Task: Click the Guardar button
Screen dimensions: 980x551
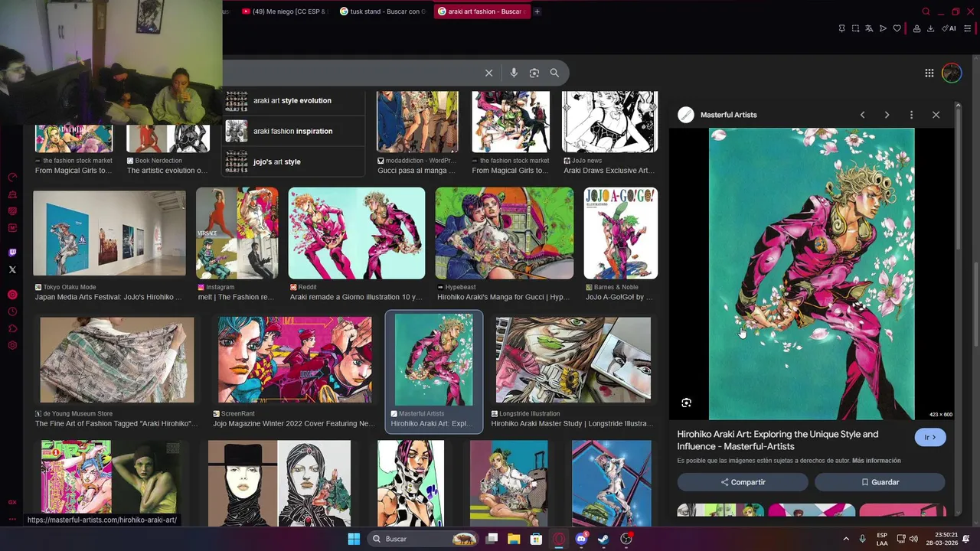Action: [880, 482]
